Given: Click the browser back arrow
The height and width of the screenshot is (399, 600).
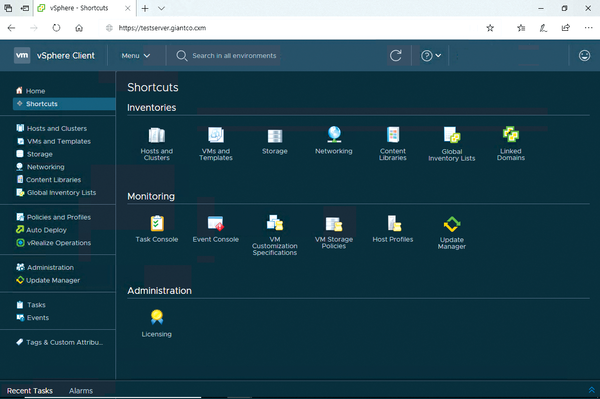Looking at the screenshot, I should (11, 28).
